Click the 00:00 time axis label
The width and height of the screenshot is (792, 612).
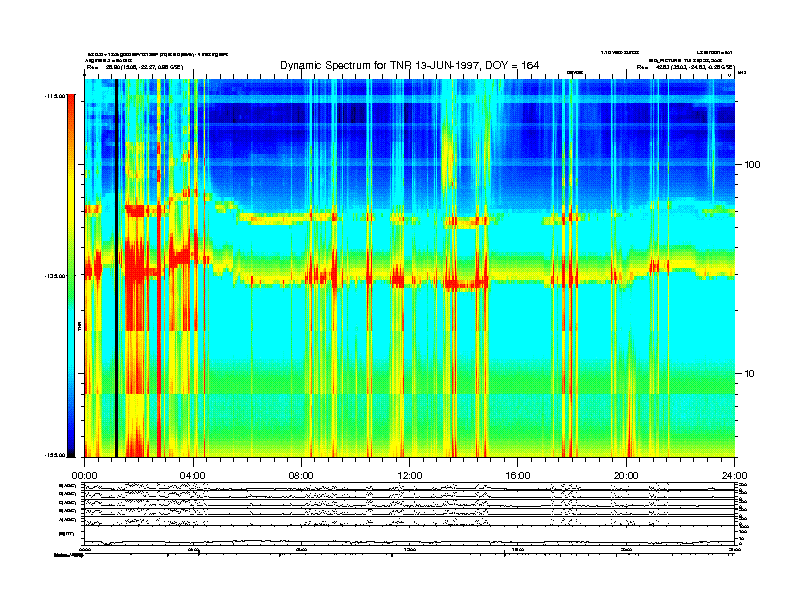pyautogui.click(x=84, y=476)
